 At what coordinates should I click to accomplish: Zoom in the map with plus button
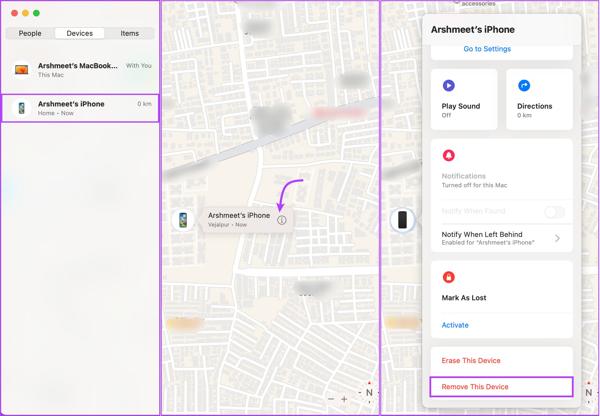tap(344, 399)
